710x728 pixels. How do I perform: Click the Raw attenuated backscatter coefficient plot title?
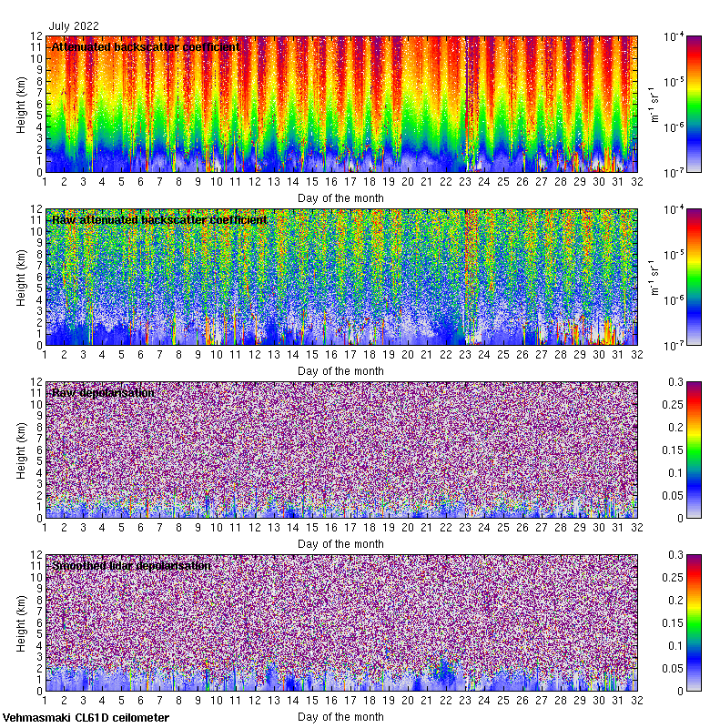pyautogui.click(x=159, y=219)
